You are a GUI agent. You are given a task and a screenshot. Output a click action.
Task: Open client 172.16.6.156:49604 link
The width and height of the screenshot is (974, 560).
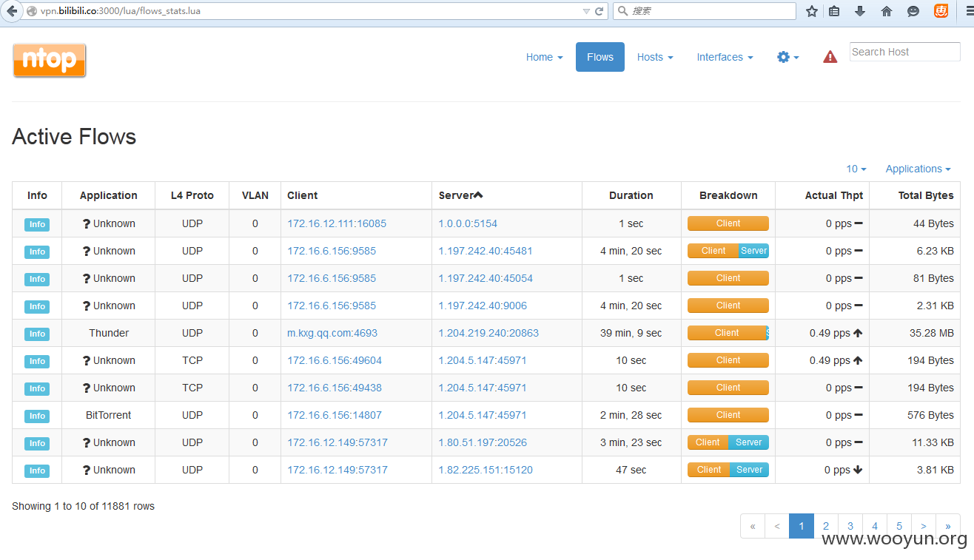(x=335, y=360)
